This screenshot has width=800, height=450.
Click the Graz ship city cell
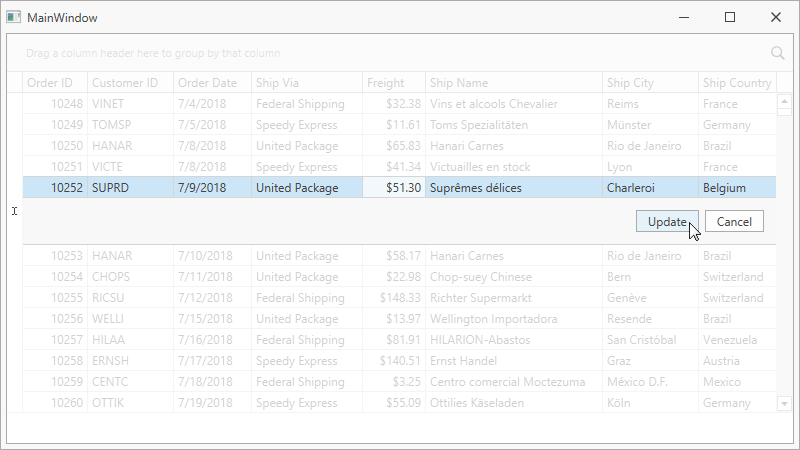651,361
